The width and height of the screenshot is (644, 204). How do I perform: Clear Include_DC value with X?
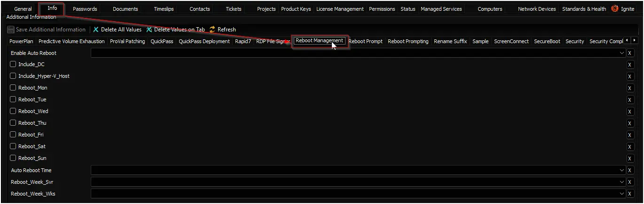[x=630, y=65]
